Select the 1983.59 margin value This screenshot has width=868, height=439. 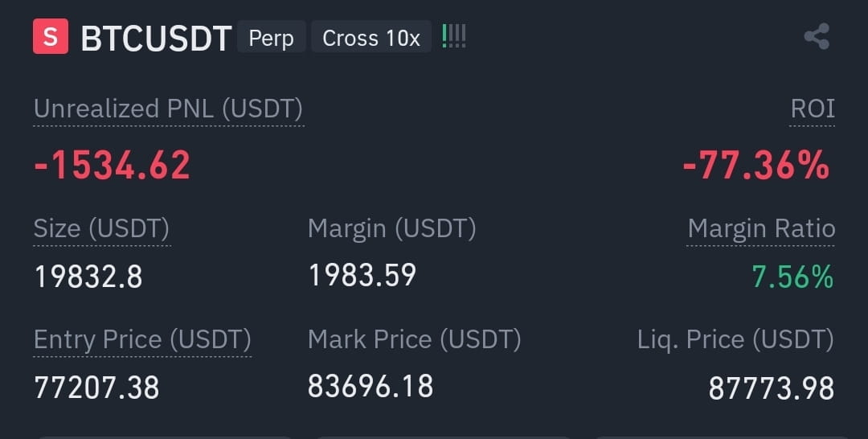pos(362,275)
